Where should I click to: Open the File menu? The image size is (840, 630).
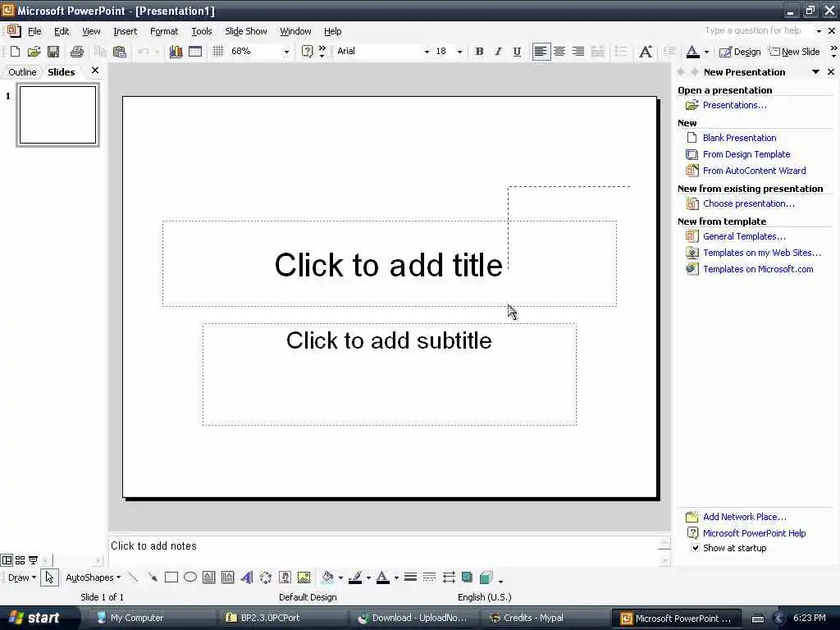pyautogui.click(x=34, y=31)
